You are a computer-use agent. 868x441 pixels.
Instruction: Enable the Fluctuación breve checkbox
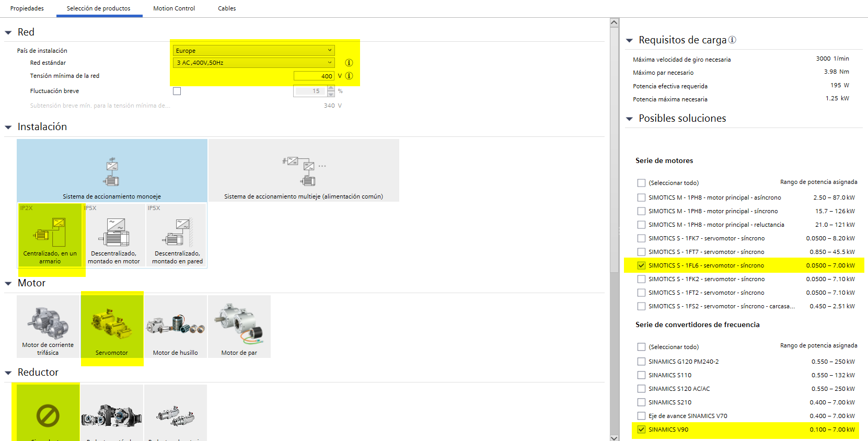pyautogui.click(x=177, y=91)
